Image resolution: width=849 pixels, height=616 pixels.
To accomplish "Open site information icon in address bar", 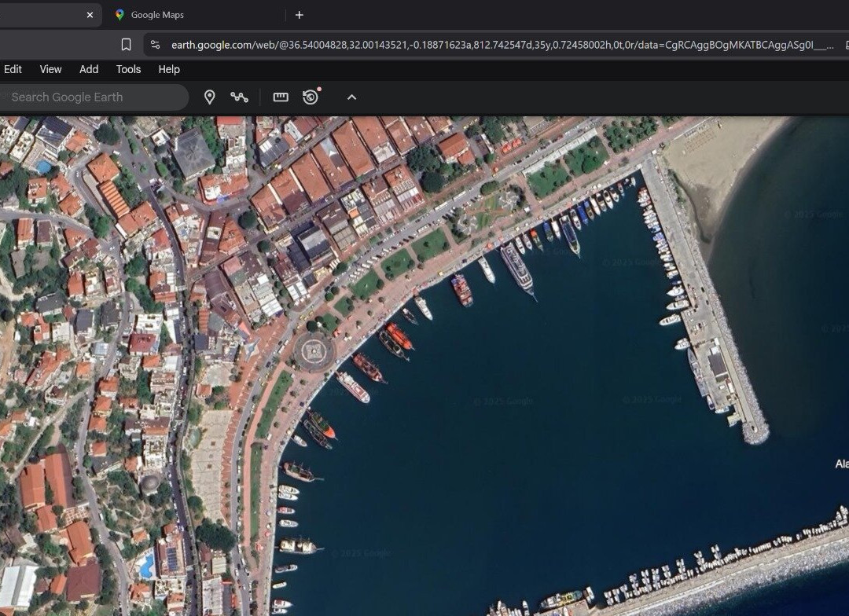I will [x=155, y=45].
